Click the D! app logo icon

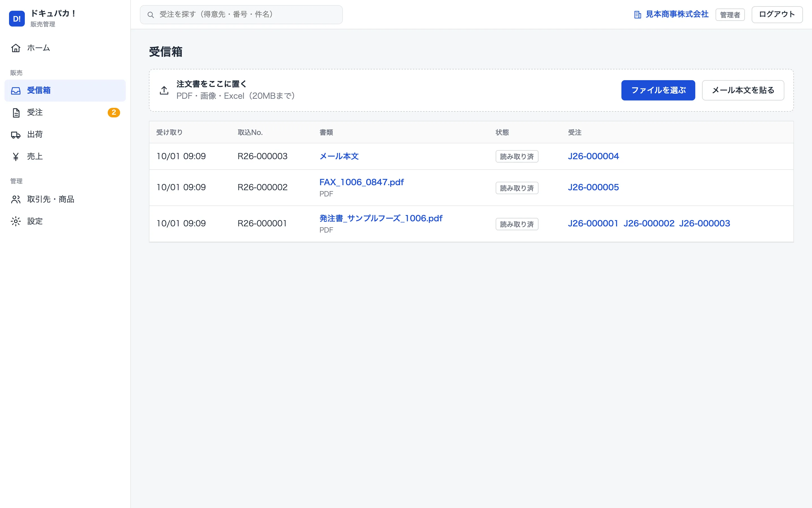pyautogui.click(x=17, y=18)
